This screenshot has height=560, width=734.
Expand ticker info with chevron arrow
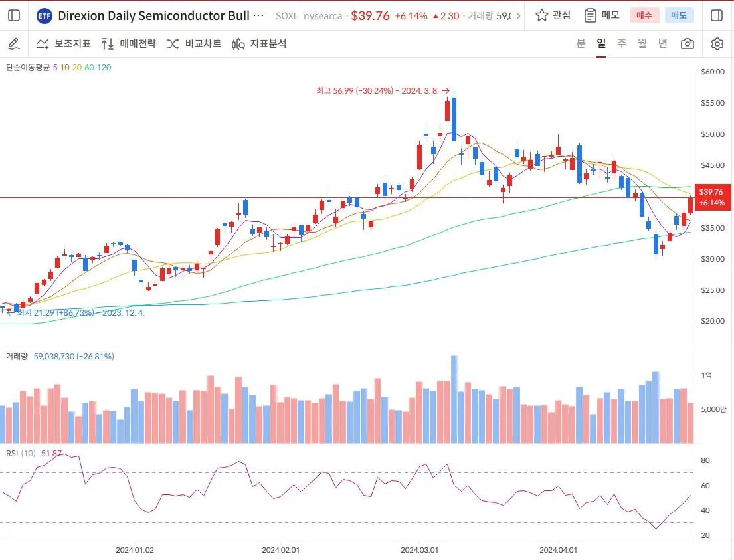point(518,16)
